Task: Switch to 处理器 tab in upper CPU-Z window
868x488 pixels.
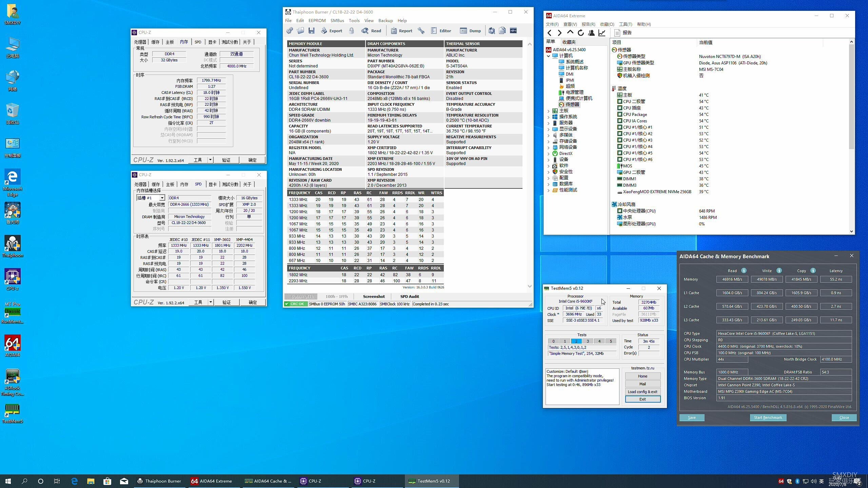Action: pyautogui.click(x=140, y=42)
